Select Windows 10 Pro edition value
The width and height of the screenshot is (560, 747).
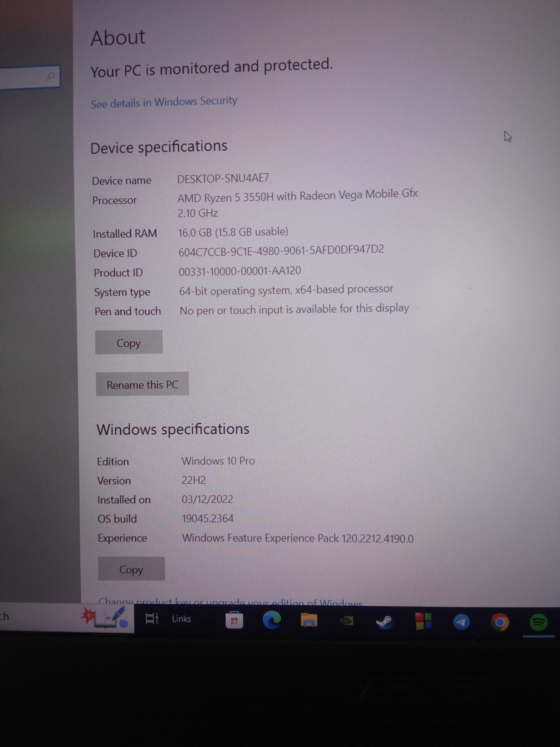pos(218,461)
